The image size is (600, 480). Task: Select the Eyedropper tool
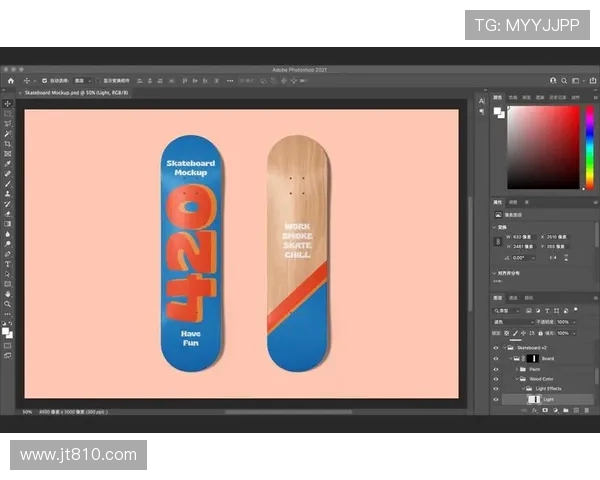tap(7, 163)
